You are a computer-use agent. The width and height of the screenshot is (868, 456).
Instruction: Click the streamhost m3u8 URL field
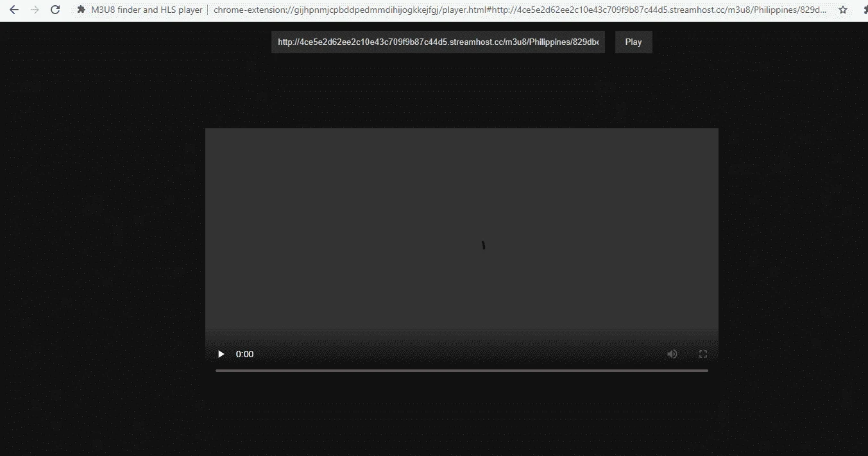coord(438,42)
